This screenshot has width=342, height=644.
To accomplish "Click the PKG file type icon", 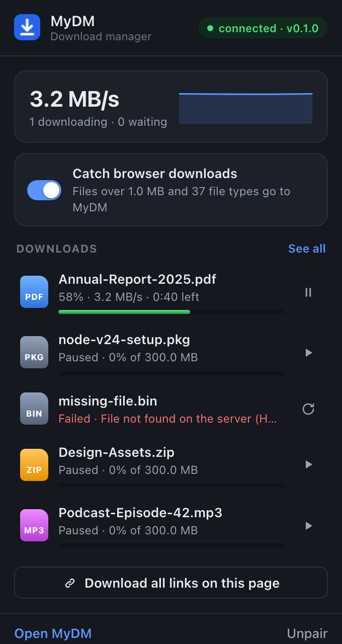I will coord(34,352).
